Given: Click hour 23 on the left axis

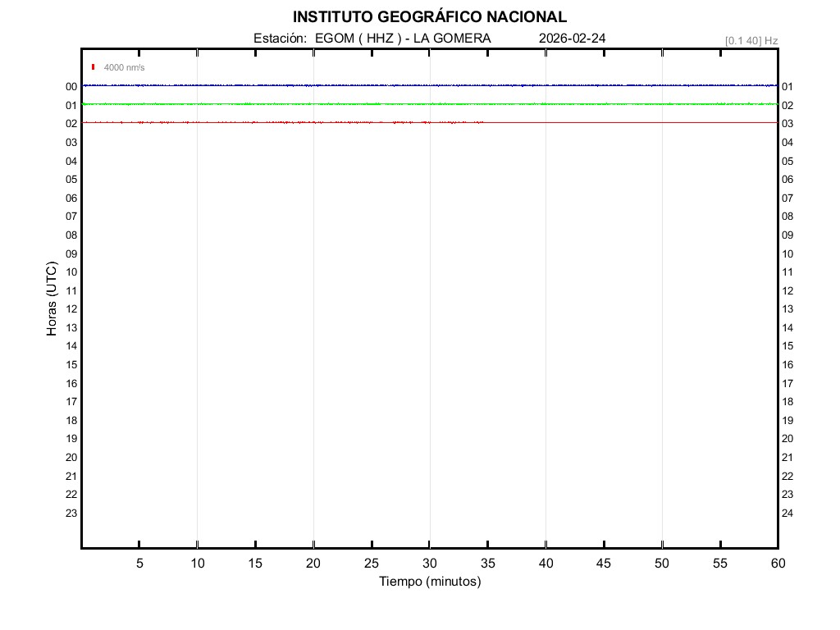Looking at the screenshot, I should click(71, 514).
